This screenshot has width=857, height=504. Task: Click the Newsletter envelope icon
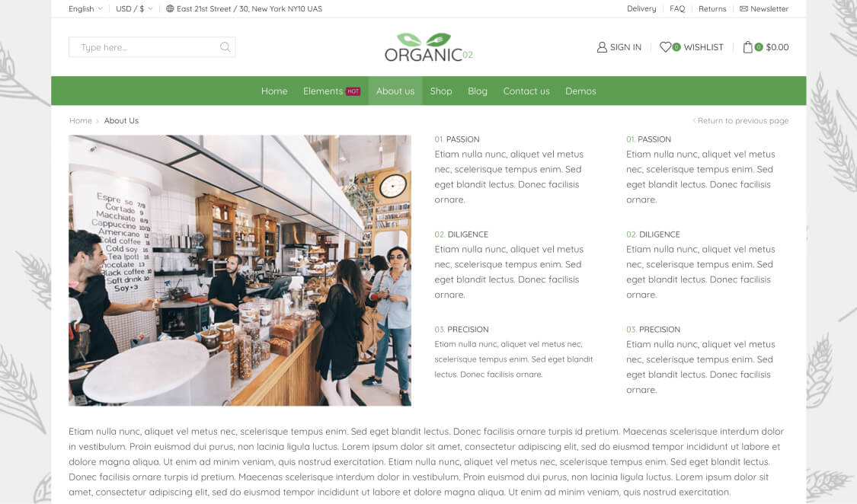(743, 8)
